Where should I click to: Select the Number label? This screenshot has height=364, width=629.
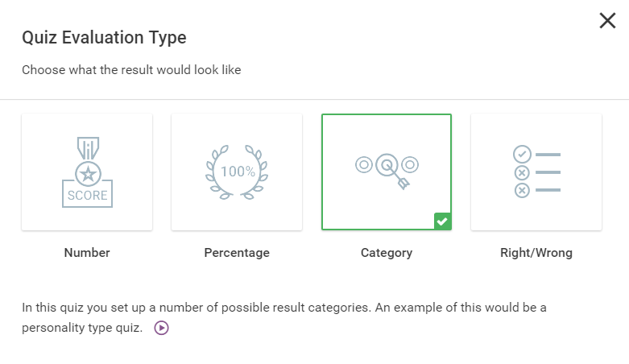(87, 253)
